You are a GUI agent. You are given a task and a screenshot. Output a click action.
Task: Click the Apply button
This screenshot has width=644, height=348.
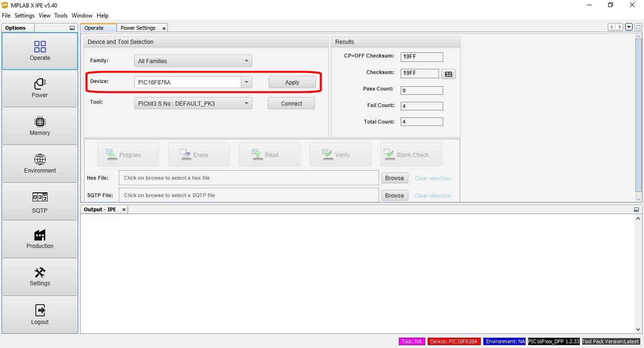[x=292, y=82]
